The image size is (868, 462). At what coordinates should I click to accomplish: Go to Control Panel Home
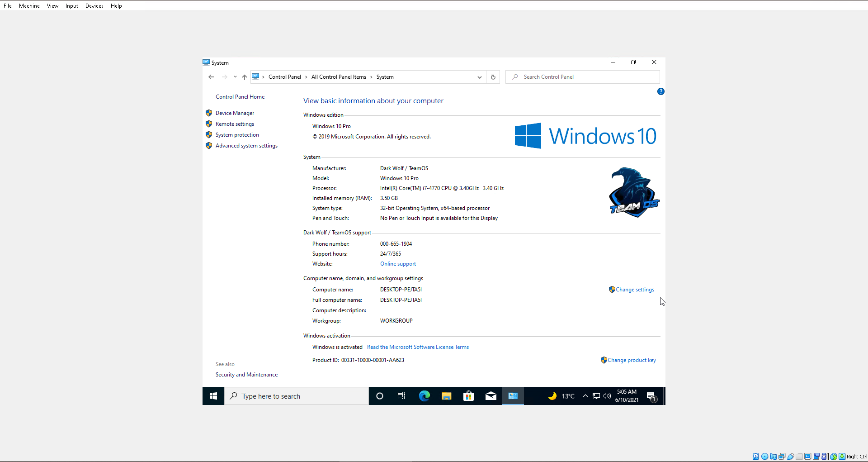point(240,97)
